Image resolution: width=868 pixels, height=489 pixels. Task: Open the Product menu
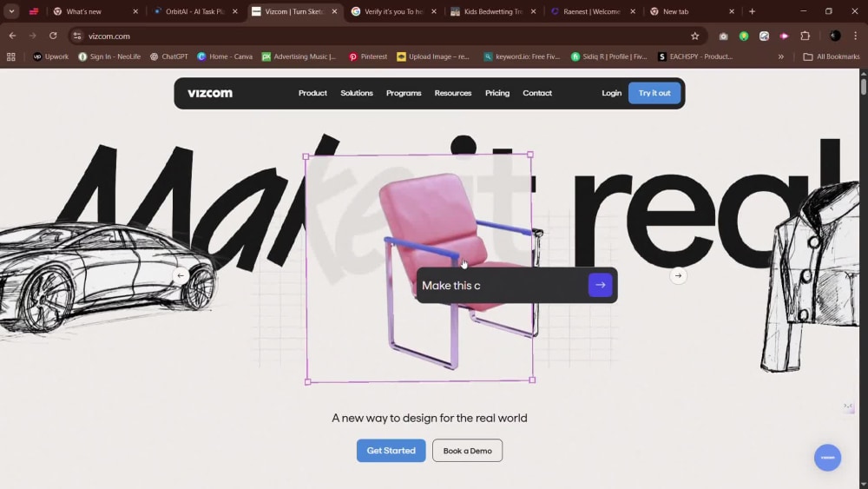click(x=312, y=93)
